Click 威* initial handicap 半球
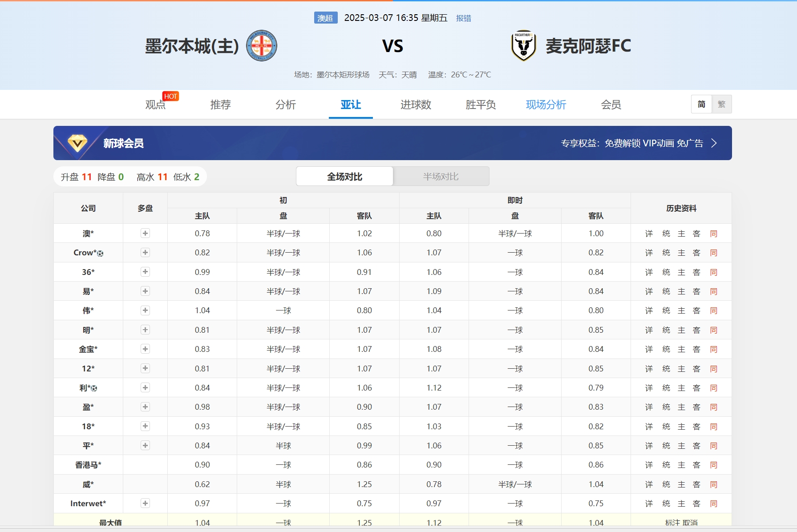This screenshot has height=532, width=797. coord(283,484)
